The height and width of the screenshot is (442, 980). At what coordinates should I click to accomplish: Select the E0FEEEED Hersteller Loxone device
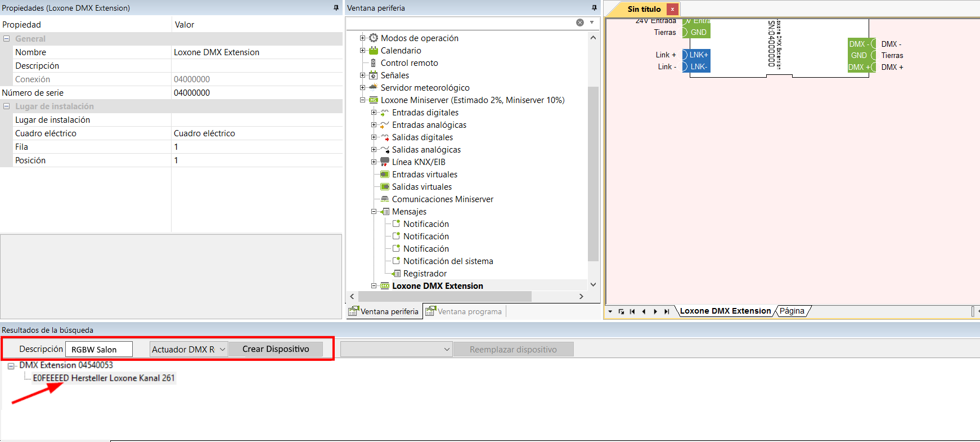[104, 378]
